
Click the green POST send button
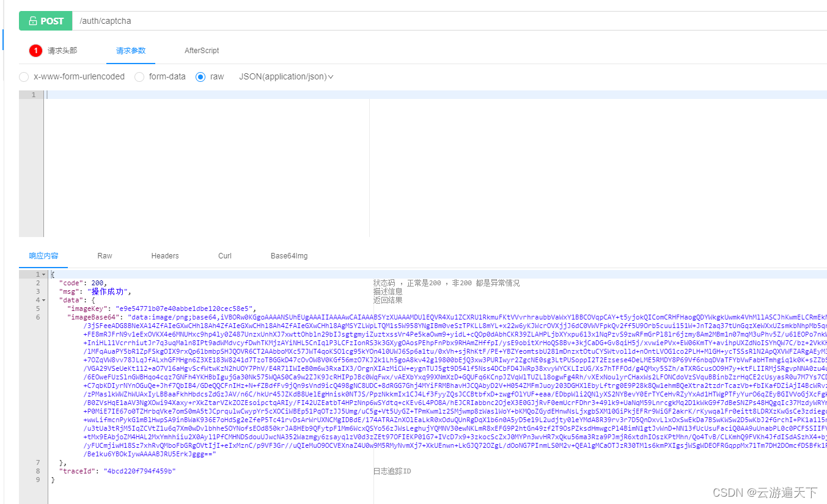(45, 20)
